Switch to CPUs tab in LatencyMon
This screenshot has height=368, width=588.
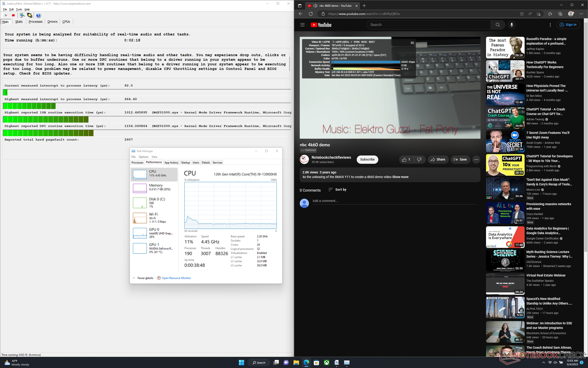pos(66,21)
